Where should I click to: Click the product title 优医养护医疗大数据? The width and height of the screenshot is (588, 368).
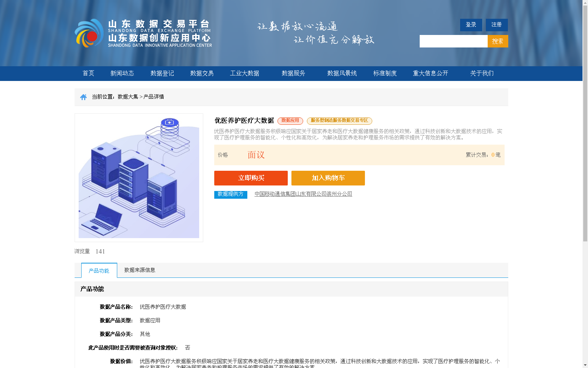tap(244, 121)
